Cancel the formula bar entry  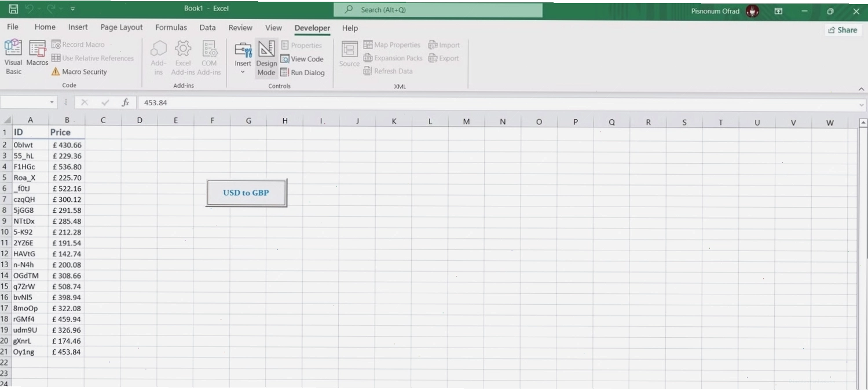point(85,102)
